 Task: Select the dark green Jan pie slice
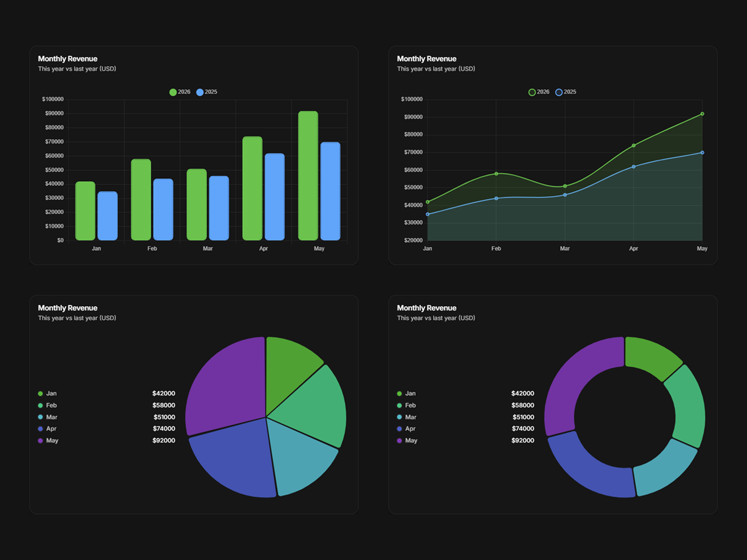(287, 369)
